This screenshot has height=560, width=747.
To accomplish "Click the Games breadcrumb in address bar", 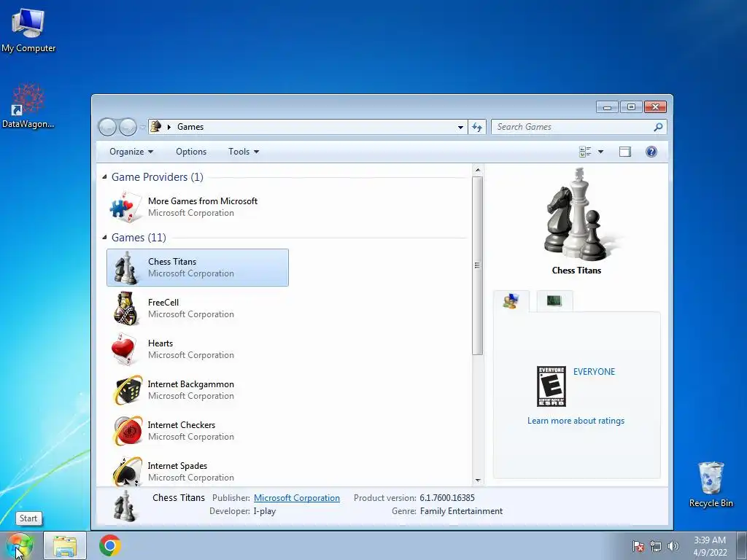I will pyautogui.click(x=190, y=127).
